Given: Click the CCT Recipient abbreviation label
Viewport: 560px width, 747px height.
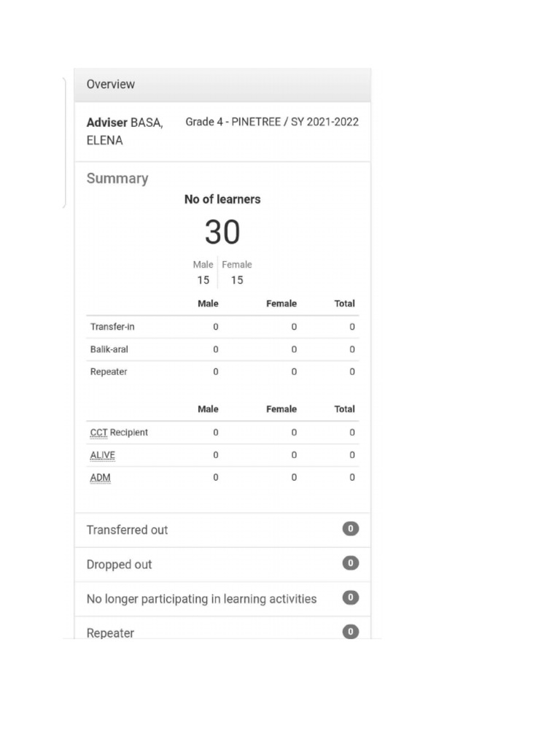Looking at the screenshot, I should click(x=99, y=433).
